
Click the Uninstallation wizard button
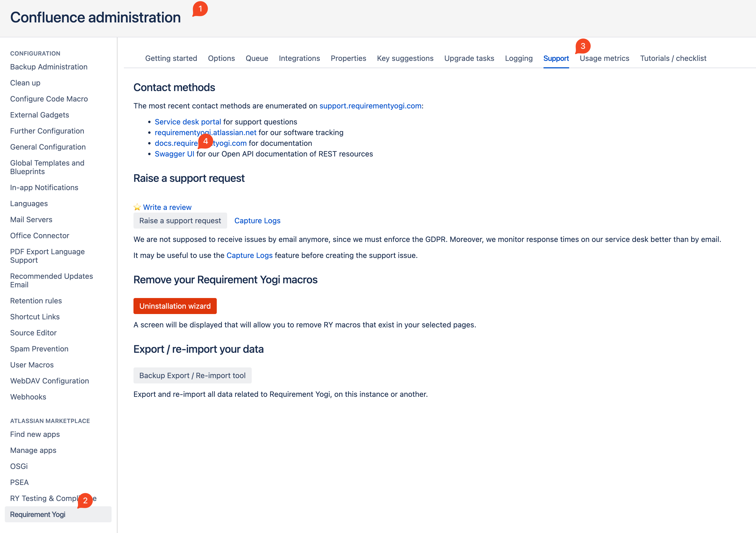coord(175,306)
